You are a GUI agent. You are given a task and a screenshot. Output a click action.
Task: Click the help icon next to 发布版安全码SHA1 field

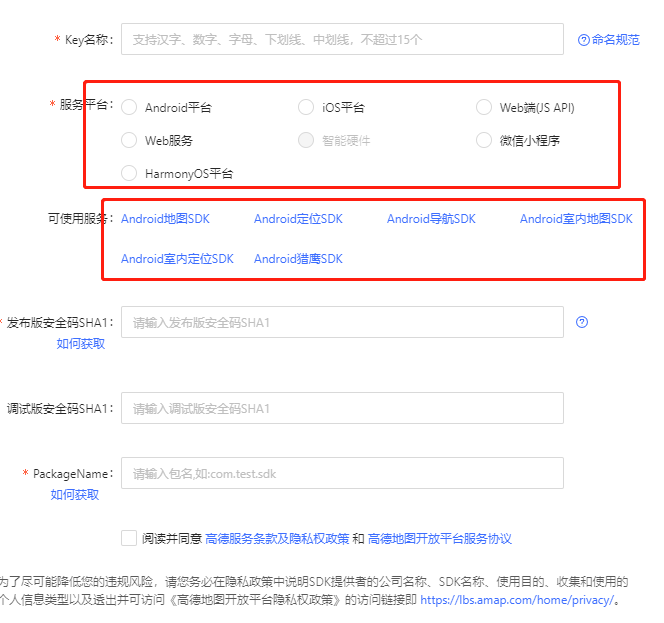coord(582,322)
